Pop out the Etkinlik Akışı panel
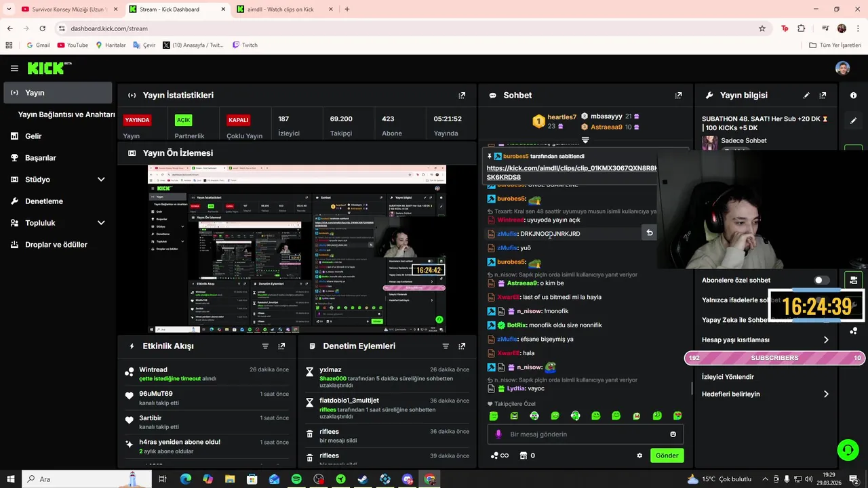Image resolution: width=868 pixels, height=488 pixels. pyautogui.click(x=281, y=346)
